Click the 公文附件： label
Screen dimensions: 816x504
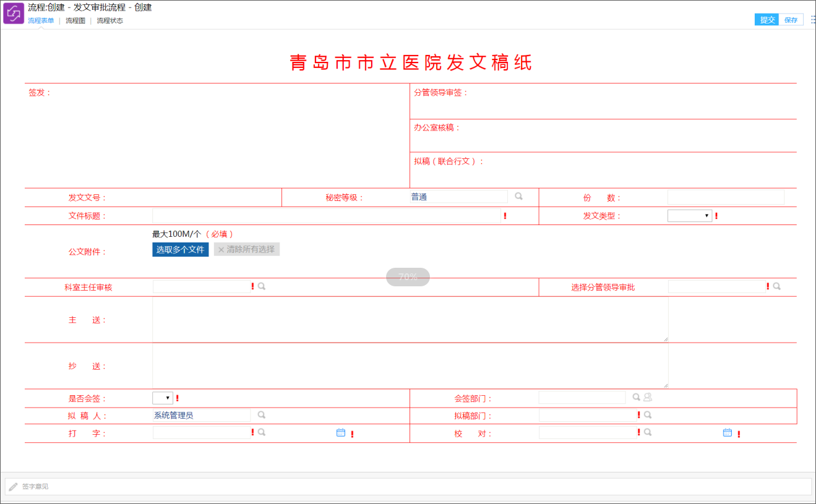87,252
